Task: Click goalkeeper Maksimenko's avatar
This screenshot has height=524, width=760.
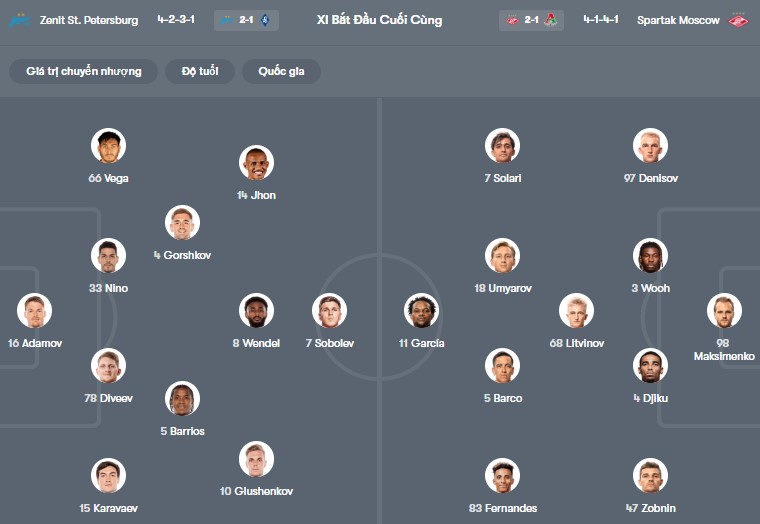Action: (x=724, y=311)
